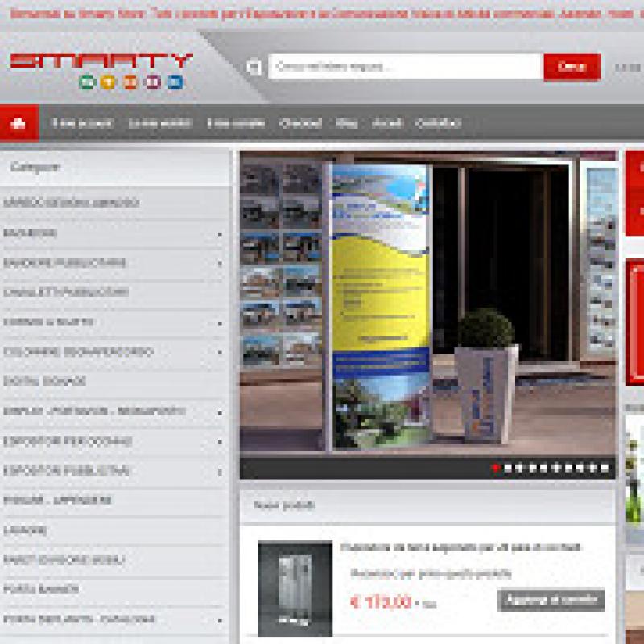Click the Smarty logo

click(101, 61)
